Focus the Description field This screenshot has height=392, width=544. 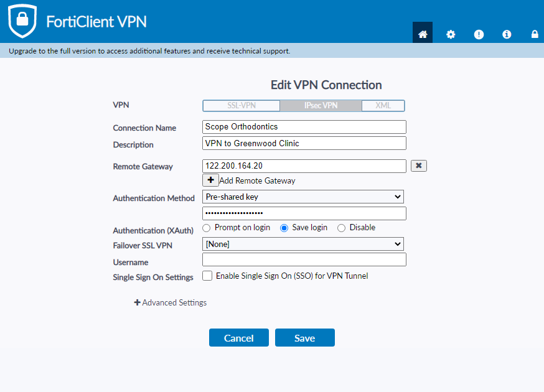[x=304, y=143]
